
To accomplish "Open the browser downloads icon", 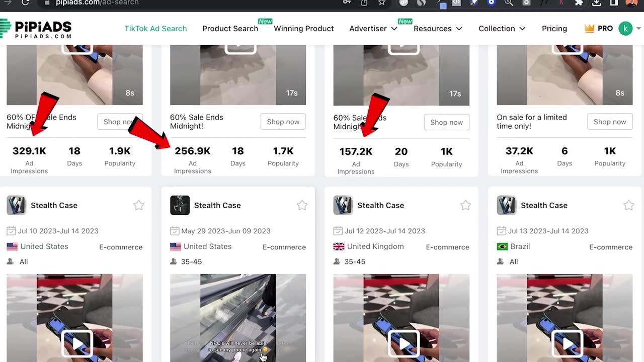I will [x=596, y=3].
